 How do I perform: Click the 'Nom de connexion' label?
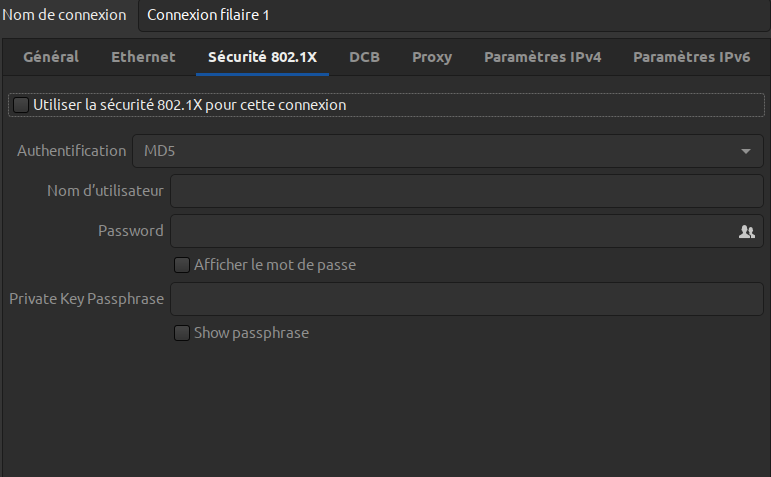65,15
